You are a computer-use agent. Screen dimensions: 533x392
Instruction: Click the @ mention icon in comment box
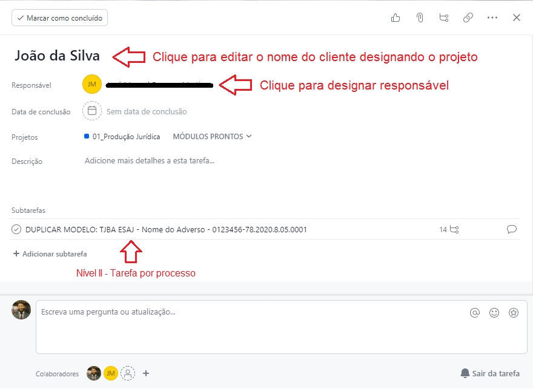475,313
